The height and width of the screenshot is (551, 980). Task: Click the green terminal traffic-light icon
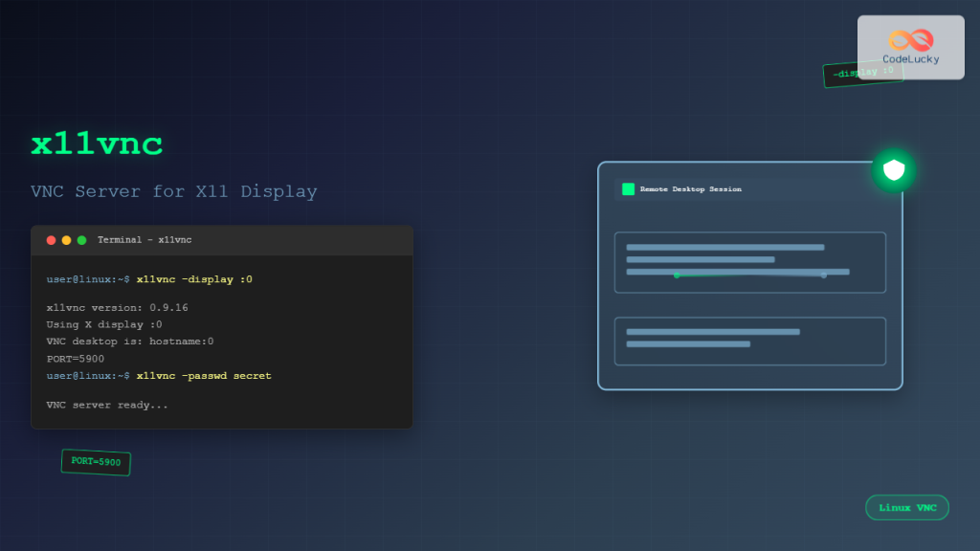point(81,240)
